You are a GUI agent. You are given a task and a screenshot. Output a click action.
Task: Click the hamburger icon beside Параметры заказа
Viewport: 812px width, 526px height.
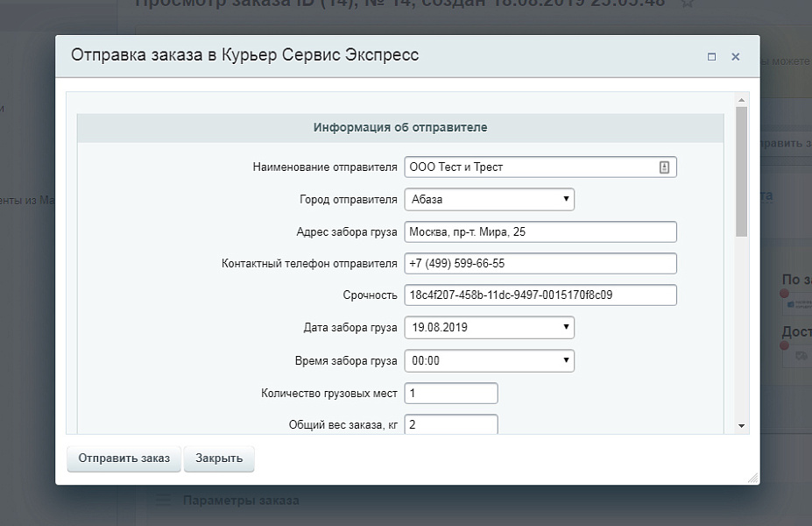point(164,500)
